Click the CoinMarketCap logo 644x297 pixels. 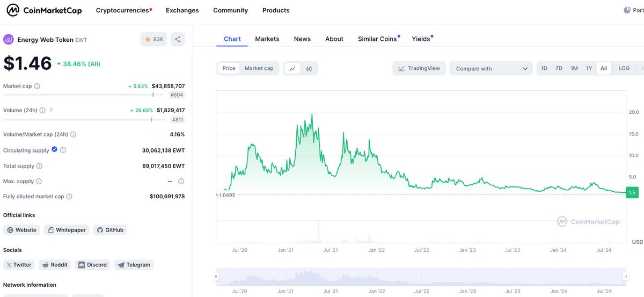pos(44,10)
